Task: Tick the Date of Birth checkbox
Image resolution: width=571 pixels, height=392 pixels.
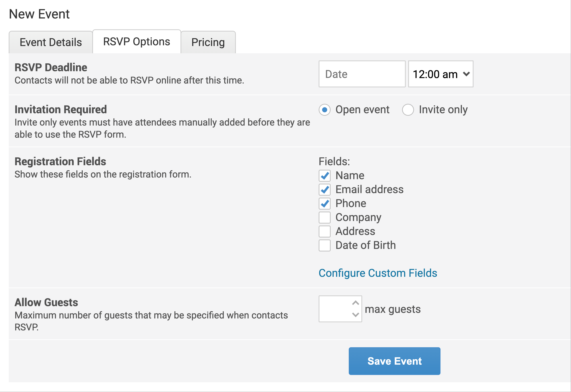Action: tap(324, 245)
